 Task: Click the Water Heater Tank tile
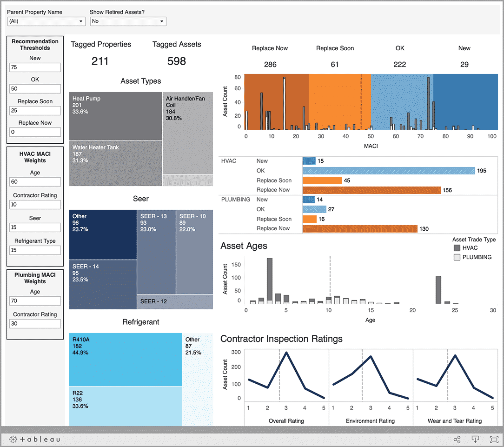click(x=115, y=163)
